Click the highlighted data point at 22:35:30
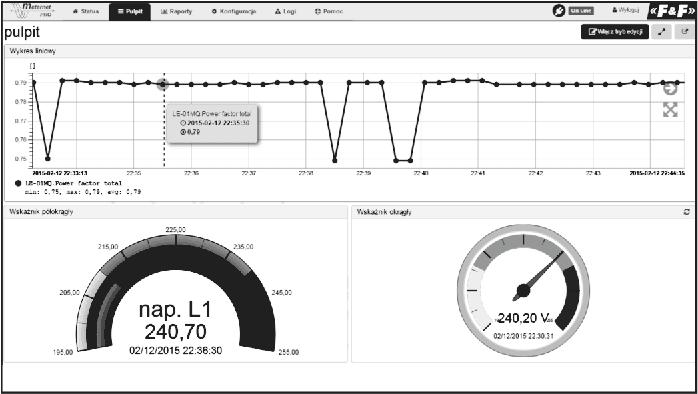Image resolution: width=698 pixels, height=394 pixels. [x=163, y=84]
